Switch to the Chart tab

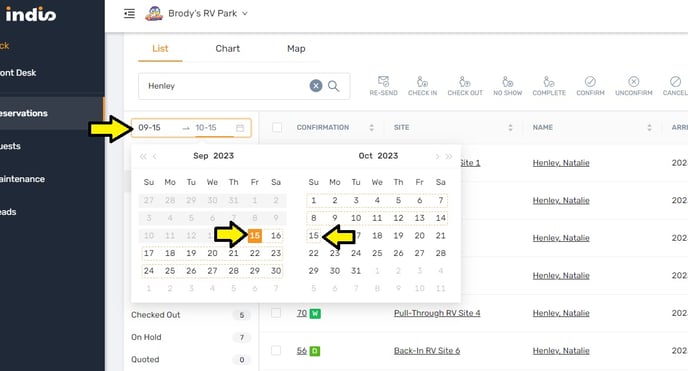coord(227,49)
